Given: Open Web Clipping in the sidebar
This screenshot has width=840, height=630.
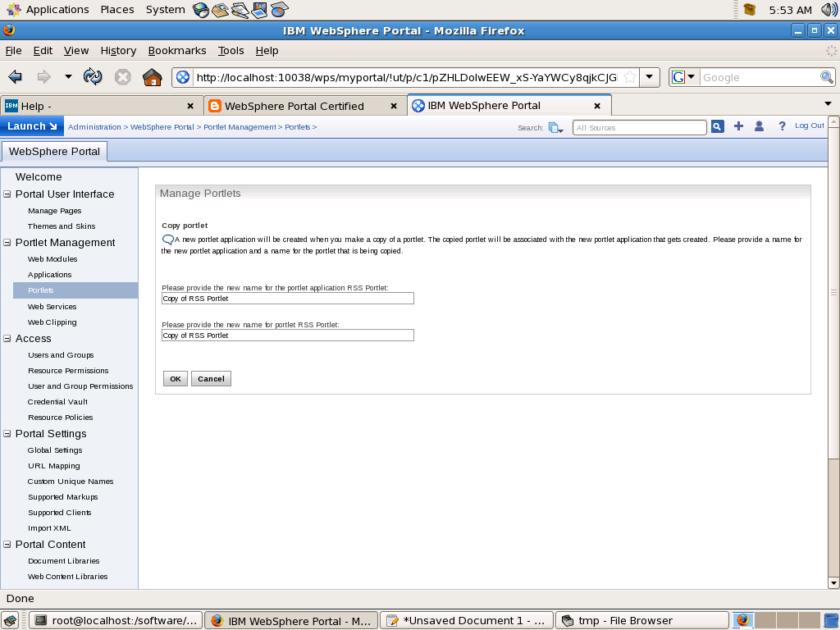Looking at the screenshot, I should [x=52, y=322].
